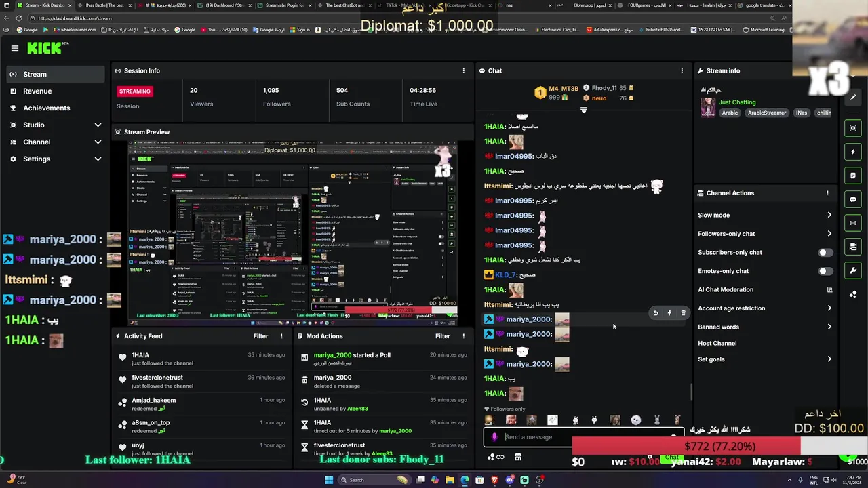The width and height of the screenshot is (868, 488).
Task: Open Activity Feed Filter
Action: pyautogui.click(x=260, y=336)
